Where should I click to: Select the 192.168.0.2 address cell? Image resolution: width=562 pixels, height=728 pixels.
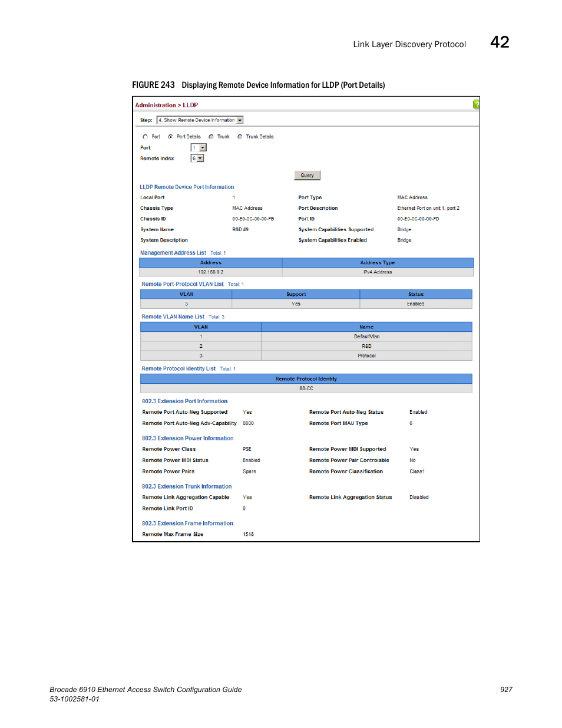(x=210, y=272)
